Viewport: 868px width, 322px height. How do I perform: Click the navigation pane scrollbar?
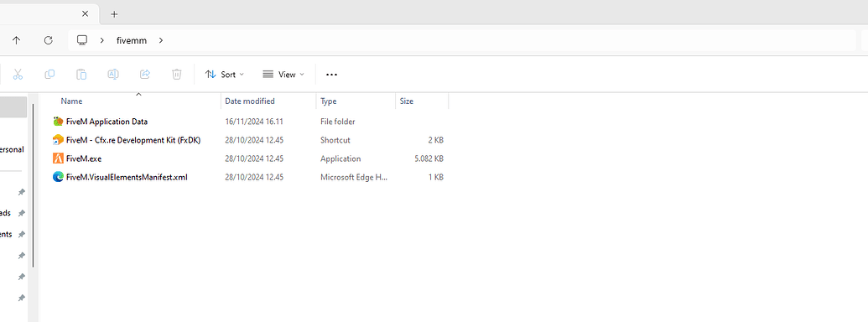pyautogui.click(x=34, y=186)
